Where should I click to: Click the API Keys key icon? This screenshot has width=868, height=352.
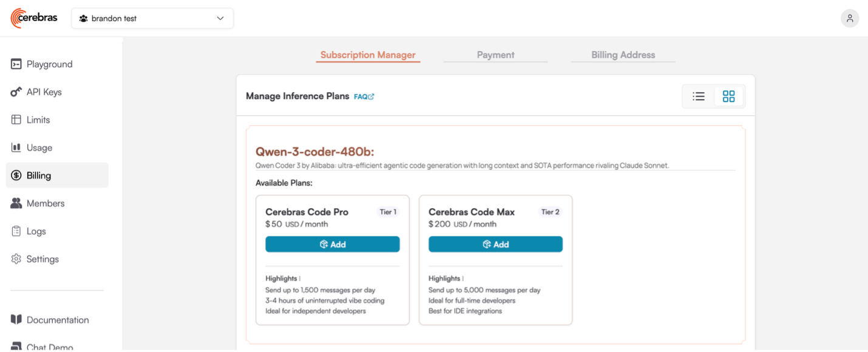(16, 92)
